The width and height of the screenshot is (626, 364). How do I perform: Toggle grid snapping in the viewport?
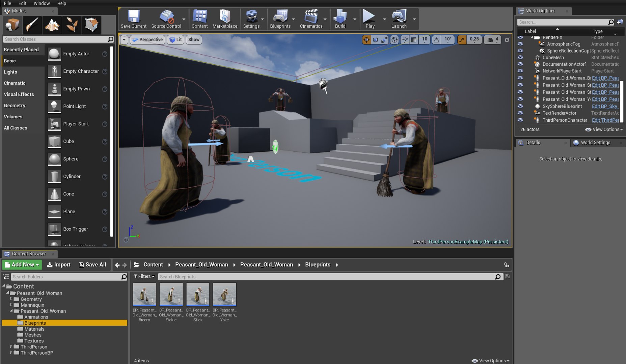pyautogui.click(x=414, y=40)
